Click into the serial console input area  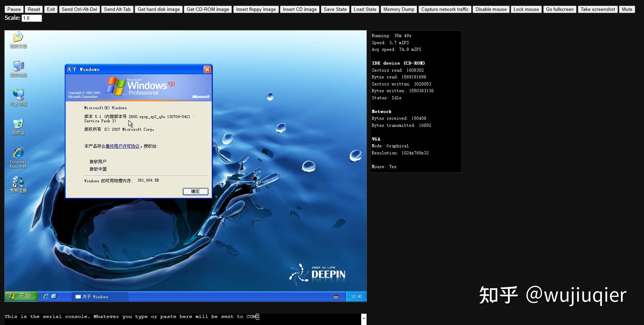(x=177, y=317)
